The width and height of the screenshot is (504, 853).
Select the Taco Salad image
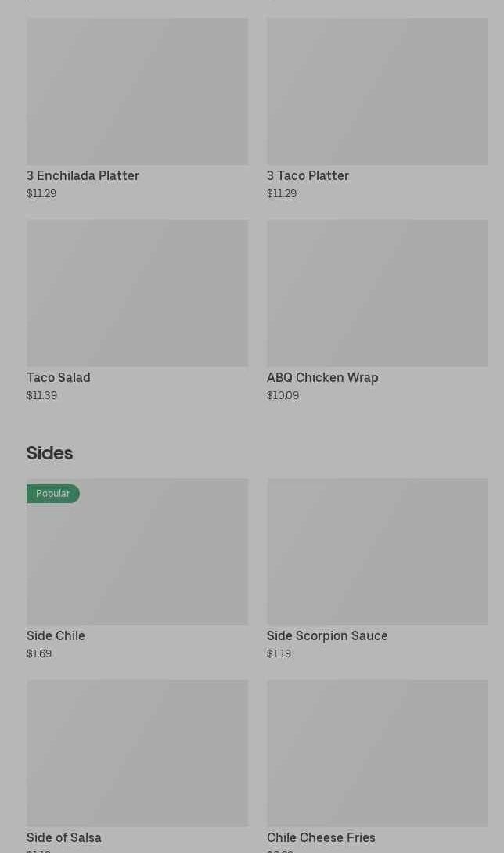pyautogui.click(x=137, y=293)
